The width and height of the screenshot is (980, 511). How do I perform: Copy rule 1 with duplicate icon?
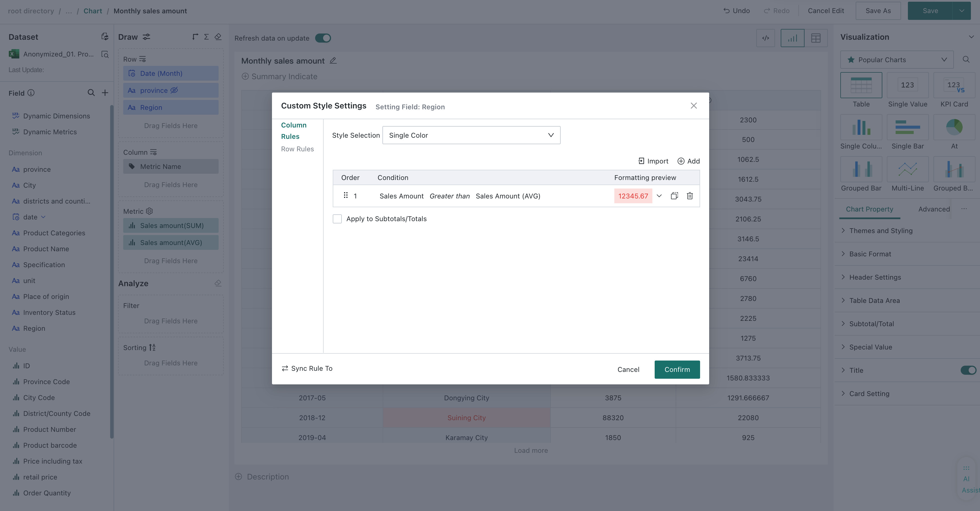point(674,196)
